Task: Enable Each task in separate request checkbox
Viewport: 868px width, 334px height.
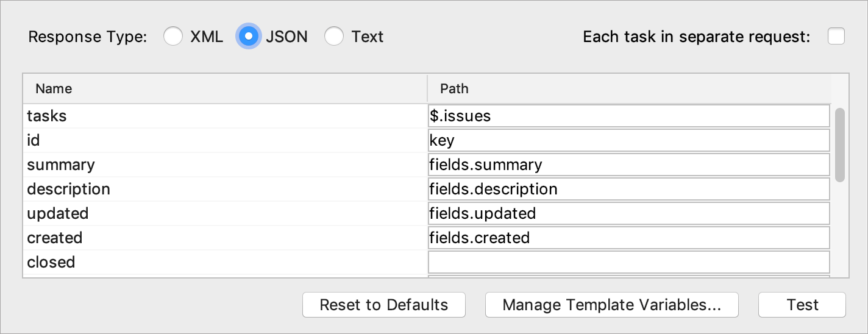Action: coord(836,37)
